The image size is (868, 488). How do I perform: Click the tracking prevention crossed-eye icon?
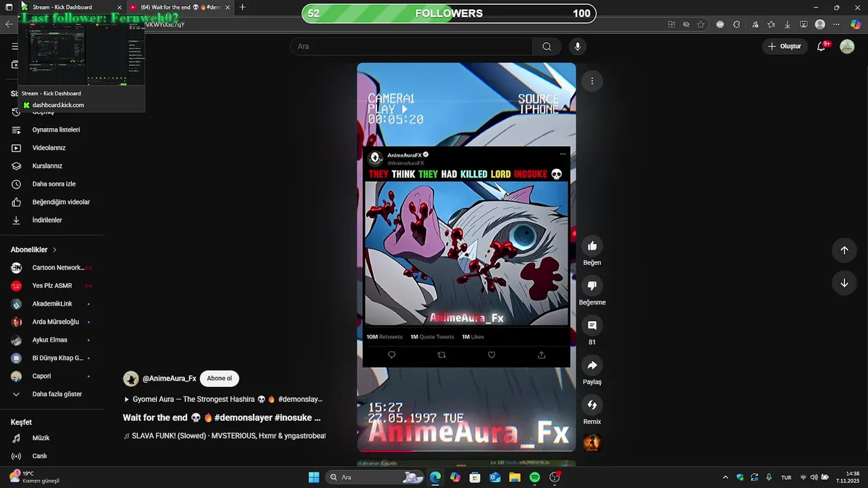(x=686, y=24)
